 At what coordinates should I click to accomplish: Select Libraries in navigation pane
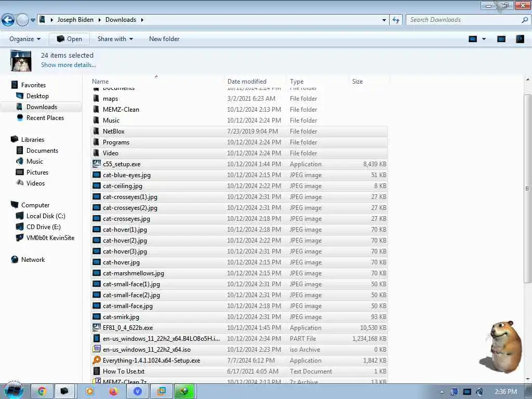point(33,139)
